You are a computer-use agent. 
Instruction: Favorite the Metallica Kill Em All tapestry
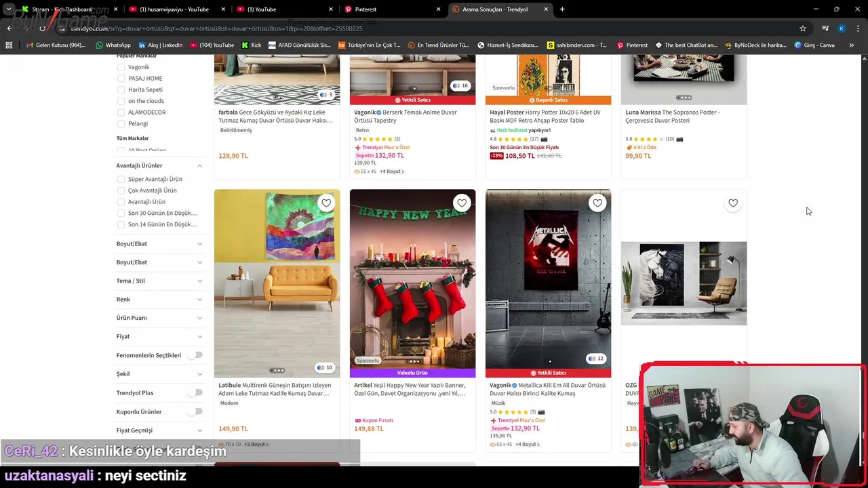coord(597,203)
